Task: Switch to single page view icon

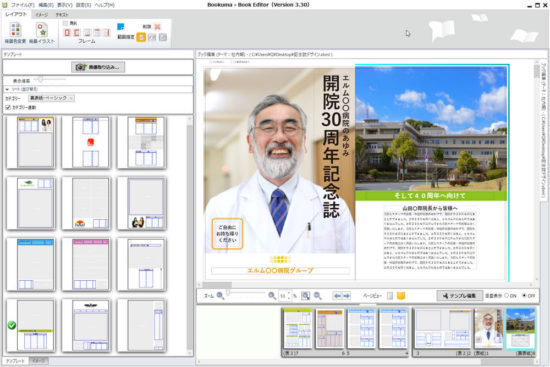Action: pos(390,296)
